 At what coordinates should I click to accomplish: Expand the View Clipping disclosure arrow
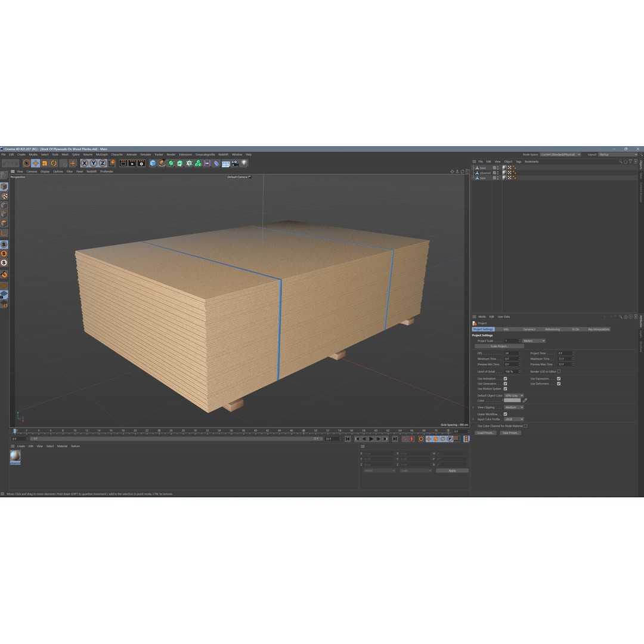coord(473,407)
